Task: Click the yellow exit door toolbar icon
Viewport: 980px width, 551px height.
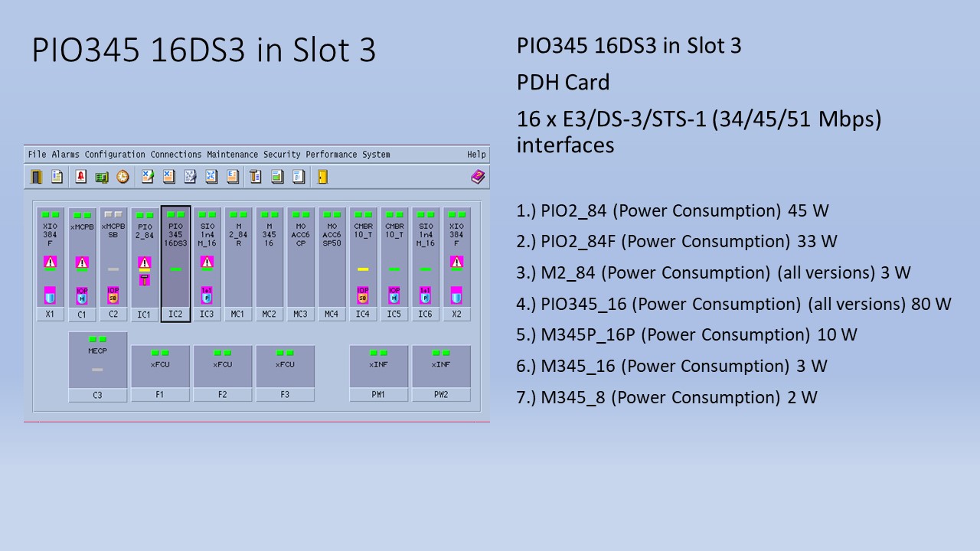Action: [x=322, y=176]
